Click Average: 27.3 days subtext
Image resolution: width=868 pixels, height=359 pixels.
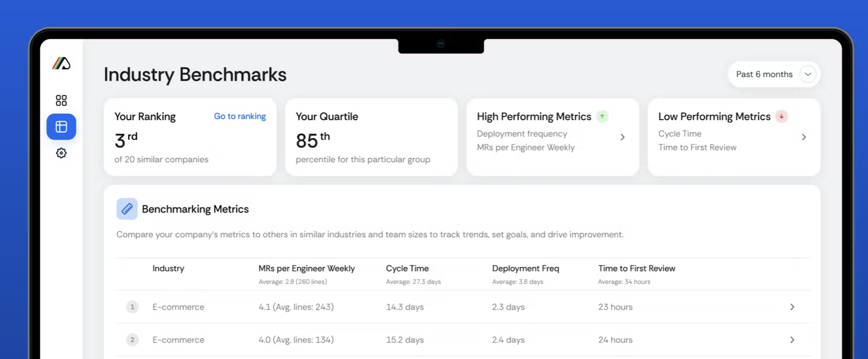pyautogui.click(x=413, y=281)
